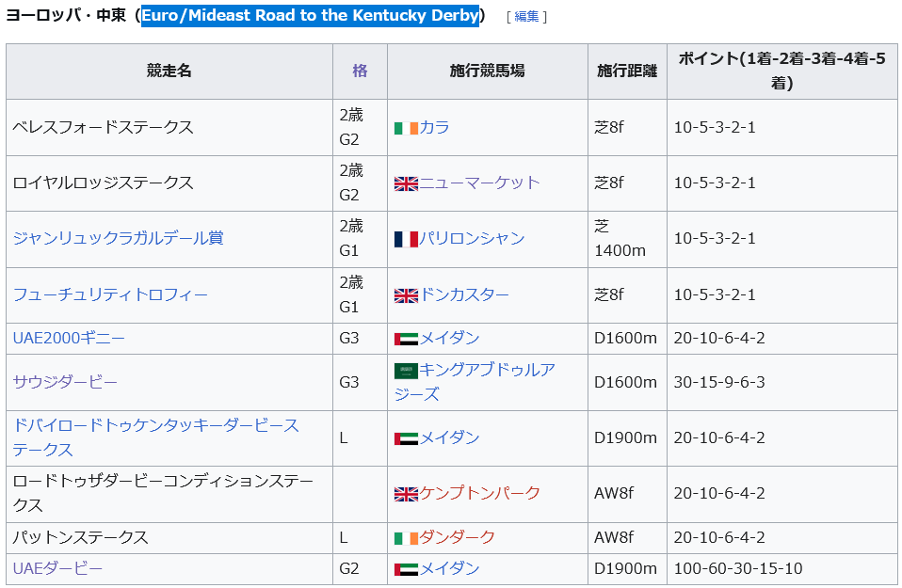Screen dimensions: 902x588
Task: Click the red ケンプトンパーク link
Action: (480, 493)
